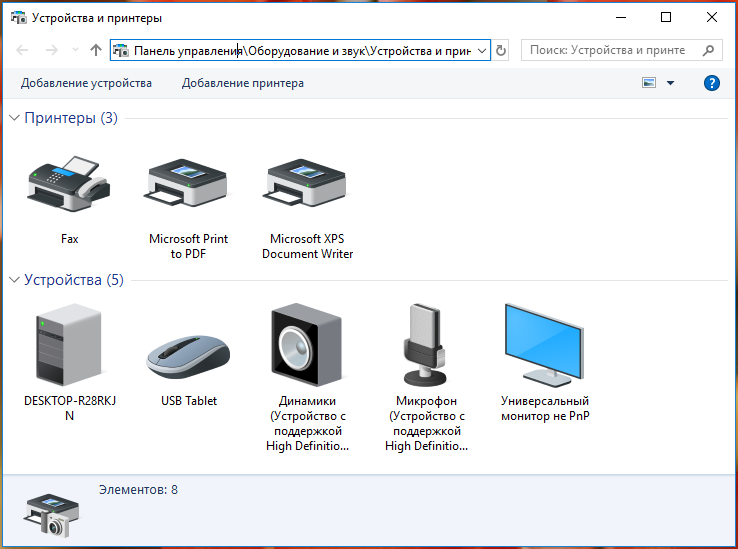Click the view layout icon in toolbar
738x549 pixels.
(649, 83)
